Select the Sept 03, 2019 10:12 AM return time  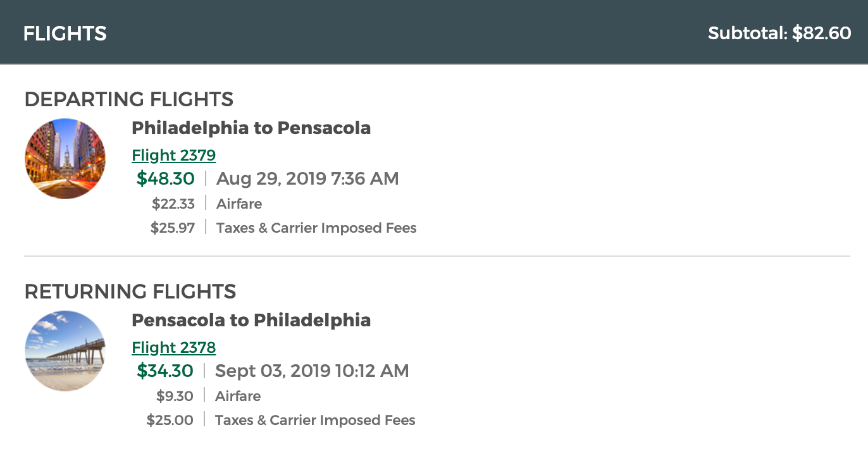click(312, 371)
